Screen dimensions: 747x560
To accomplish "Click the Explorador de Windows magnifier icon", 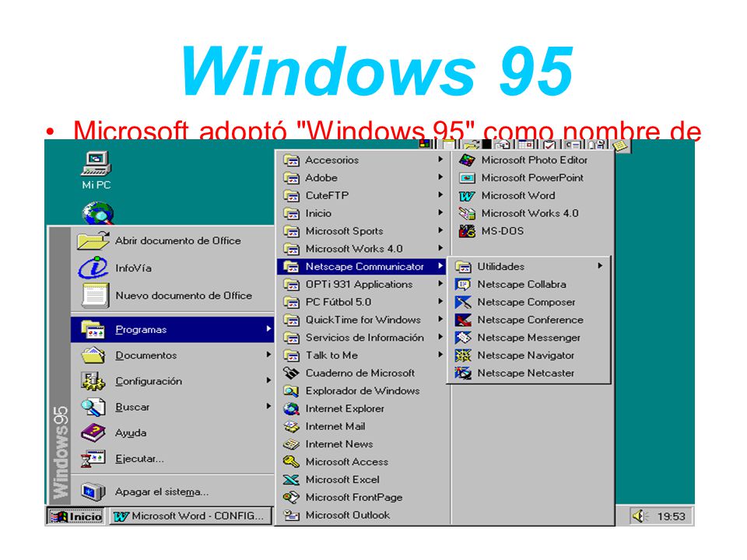I will coord(291,391).
